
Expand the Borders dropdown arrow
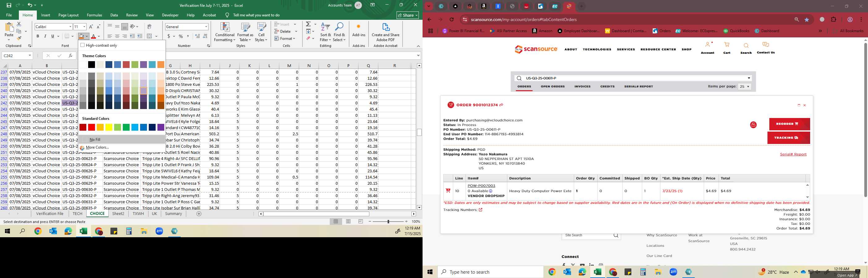[x=72, y=36]
